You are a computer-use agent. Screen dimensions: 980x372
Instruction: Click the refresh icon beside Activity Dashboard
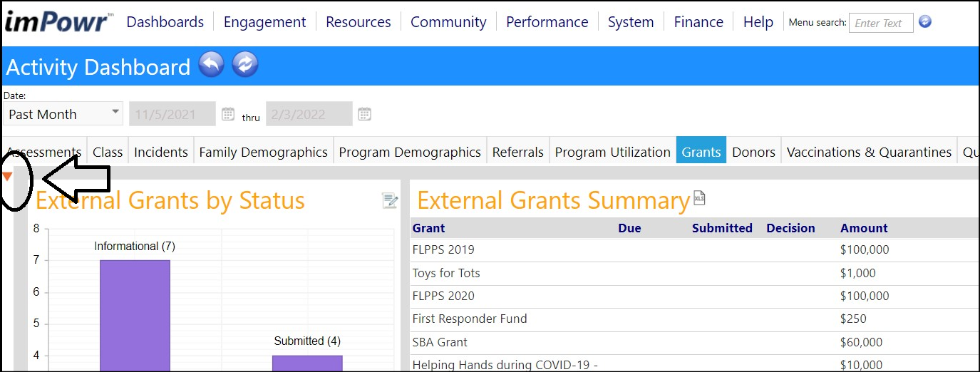tap(245, 65)
